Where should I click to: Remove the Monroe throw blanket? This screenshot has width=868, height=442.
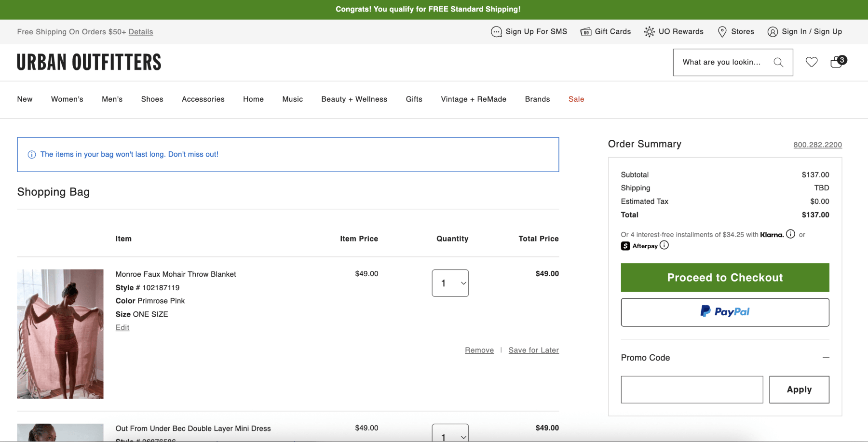click(479, 350)
